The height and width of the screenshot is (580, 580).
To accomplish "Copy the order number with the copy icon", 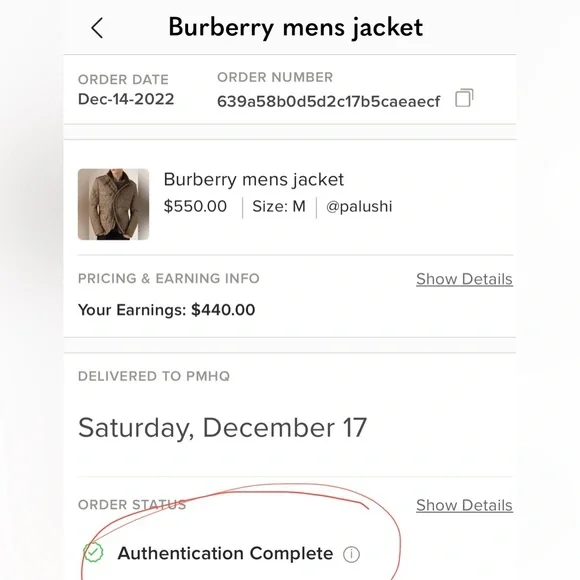I will 464,98.
